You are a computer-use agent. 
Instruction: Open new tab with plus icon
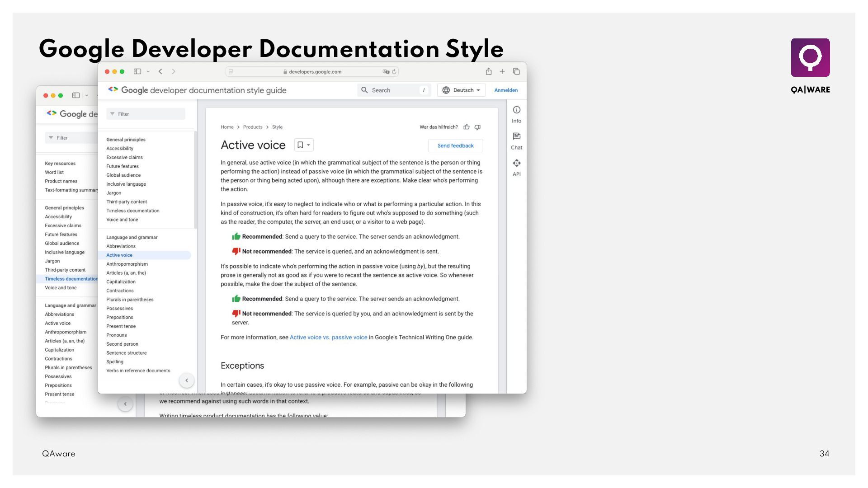502,71
